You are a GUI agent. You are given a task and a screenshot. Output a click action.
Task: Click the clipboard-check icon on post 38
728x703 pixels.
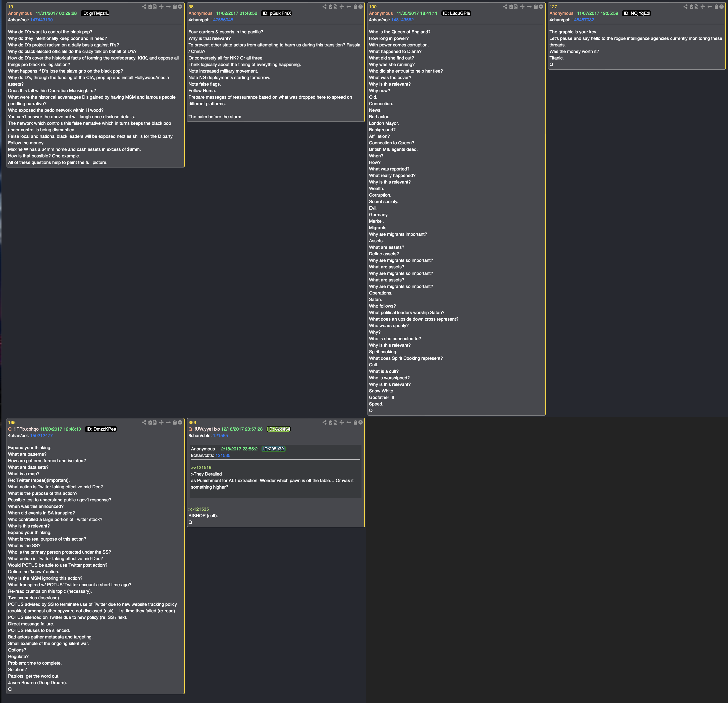pos(331,7)
